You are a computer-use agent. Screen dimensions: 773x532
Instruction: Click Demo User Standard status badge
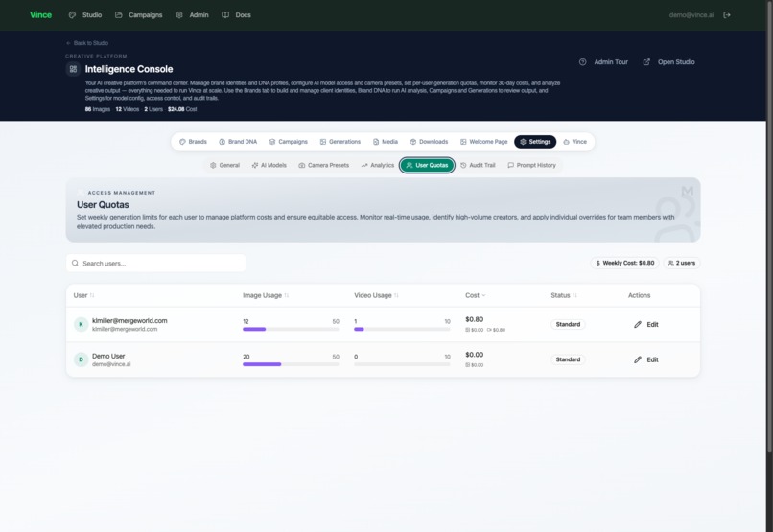click(568, 359)
